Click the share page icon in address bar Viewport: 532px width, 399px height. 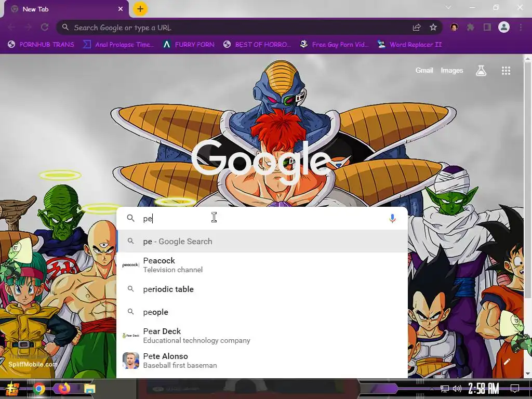click(417, 28)
